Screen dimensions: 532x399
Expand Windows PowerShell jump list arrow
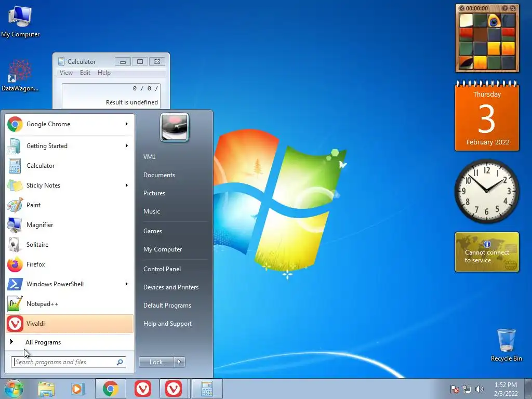127,284
